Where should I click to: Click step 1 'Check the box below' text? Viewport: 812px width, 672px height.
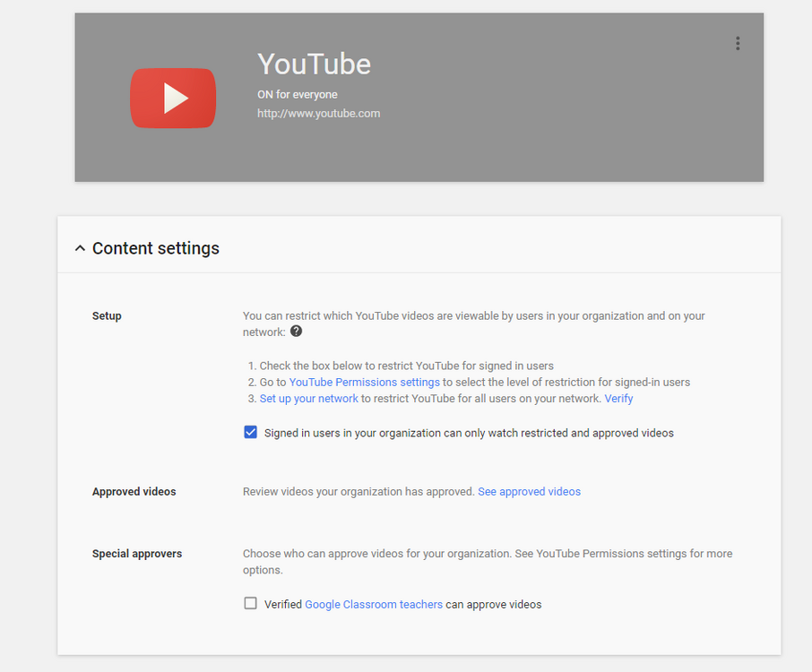click(x=407, y=366)
